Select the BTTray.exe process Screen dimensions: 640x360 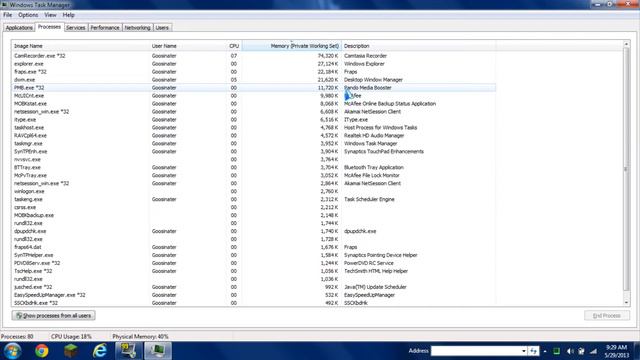click(254, 167)
